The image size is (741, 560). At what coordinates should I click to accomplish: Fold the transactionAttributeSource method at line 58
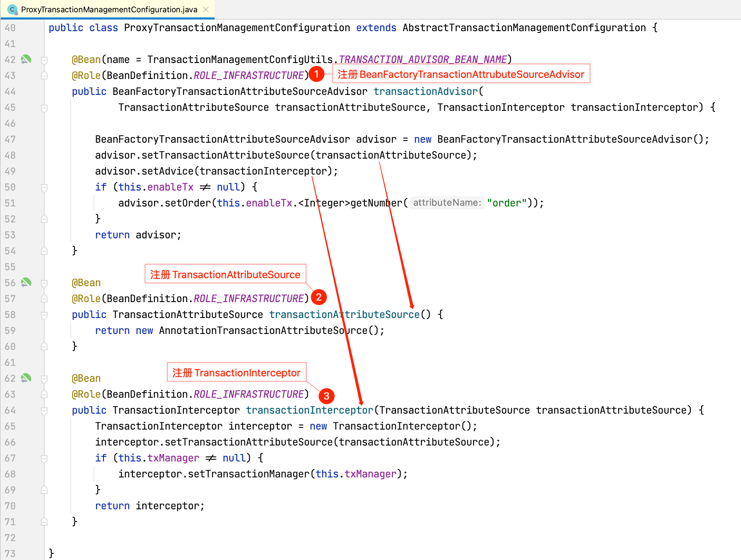(x=44, y=315)
